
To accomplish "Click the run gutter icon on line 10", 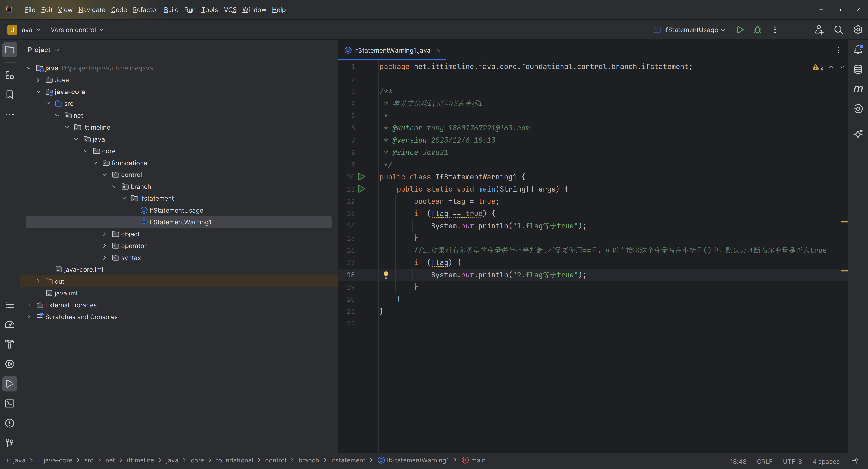I will pos(361,176).
